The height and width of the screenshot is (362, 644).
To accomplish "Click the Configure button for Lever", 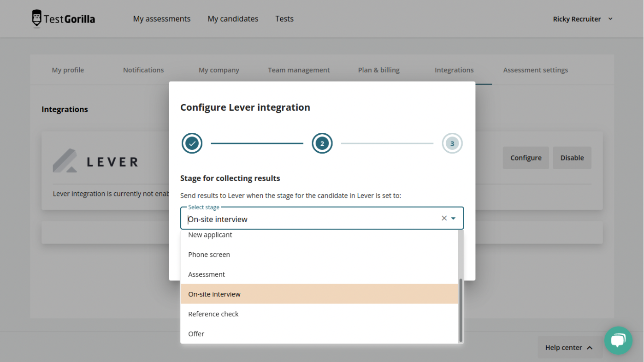I will [x=526, y=157].
